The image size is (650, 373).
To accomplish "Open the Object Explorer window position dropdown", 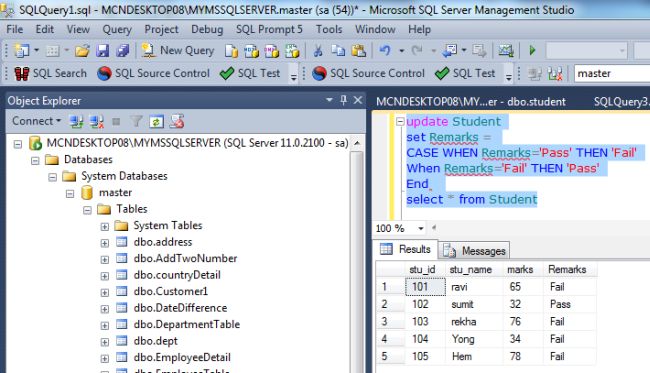I will tap(329, 100).
